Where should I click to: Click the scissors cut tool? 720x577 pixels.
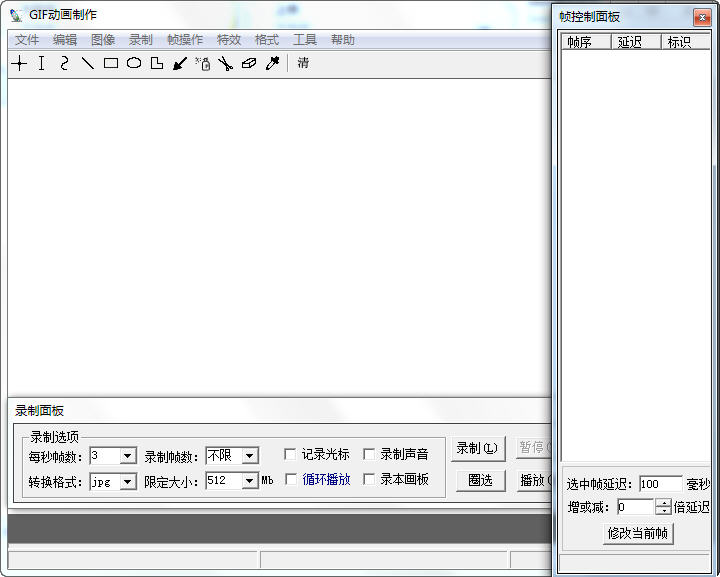tap(225, 63)
